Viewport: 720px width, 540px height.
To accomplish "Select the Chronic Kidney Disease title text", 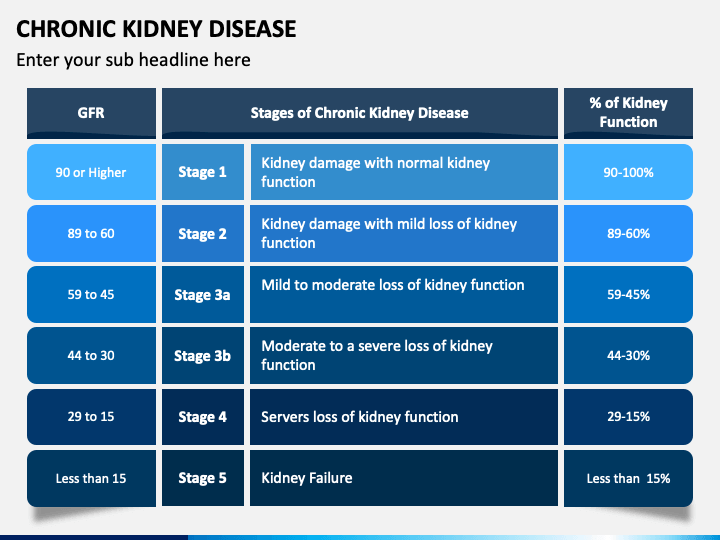I will tap(156, 29).
